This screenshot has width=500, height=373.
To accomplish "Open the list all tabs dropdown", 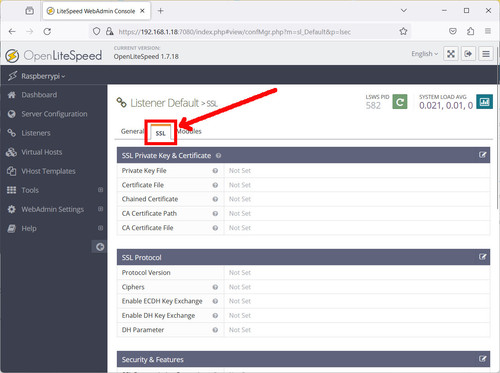I will click(404, 11).
